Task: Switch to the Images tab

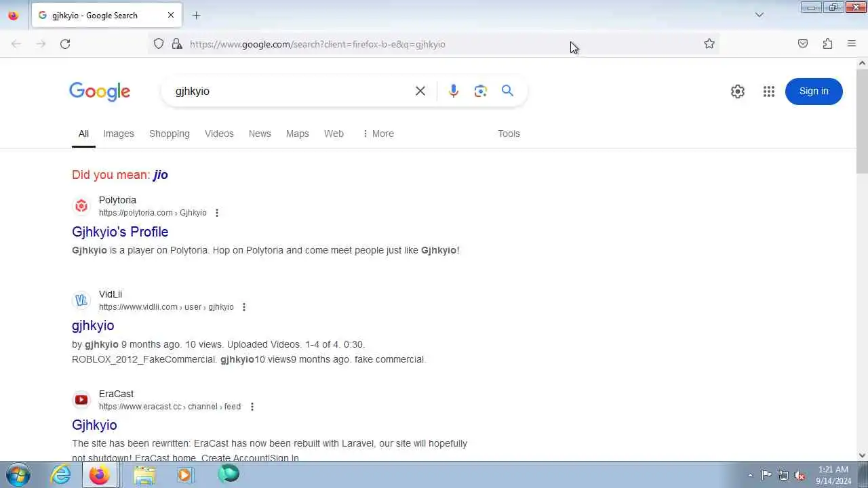Action: pyautogui.click(x=119, y=134)
